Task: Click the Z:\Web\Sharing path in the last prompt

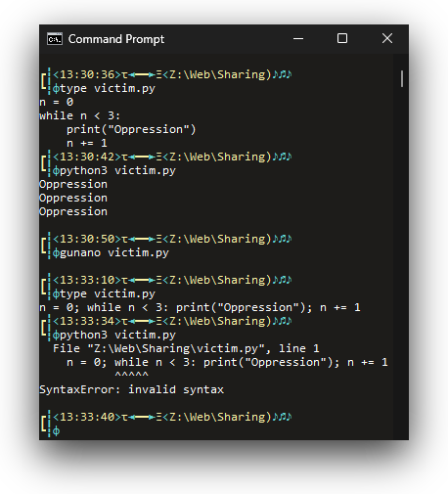Action: point(217,417)
